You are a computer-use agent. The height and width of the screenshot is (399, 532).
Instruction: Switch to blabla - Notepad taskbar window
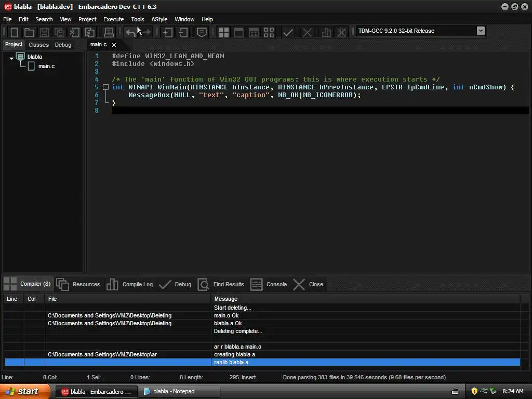coord(181,392)
